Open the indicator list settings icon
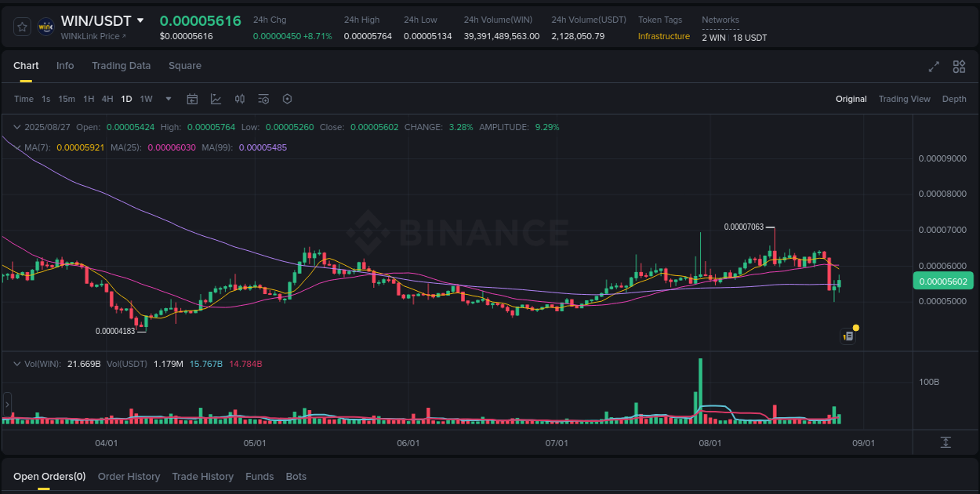Screen dimensions: 980x494 pos(263,99)
